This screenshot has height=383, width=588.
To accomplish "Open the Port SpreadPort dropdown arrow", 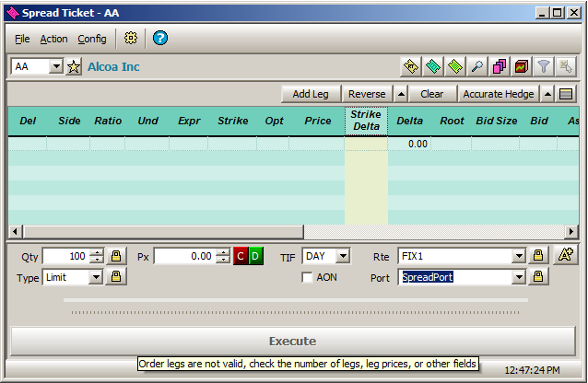I will pos(519,277).
